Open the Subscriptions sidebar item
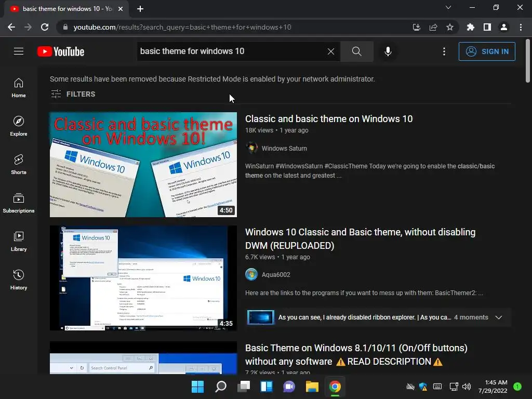 pyautogui.click(x=19, y=203)
